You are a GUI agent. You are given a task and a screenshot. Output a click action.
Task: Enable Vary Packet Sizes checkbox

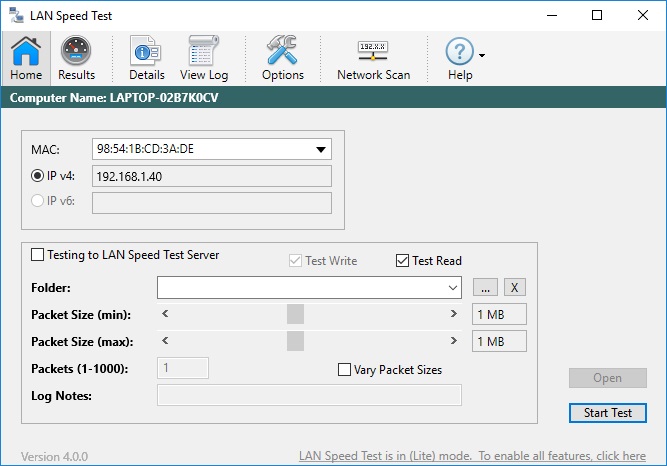pyautogui.click(x=344, y=369)
